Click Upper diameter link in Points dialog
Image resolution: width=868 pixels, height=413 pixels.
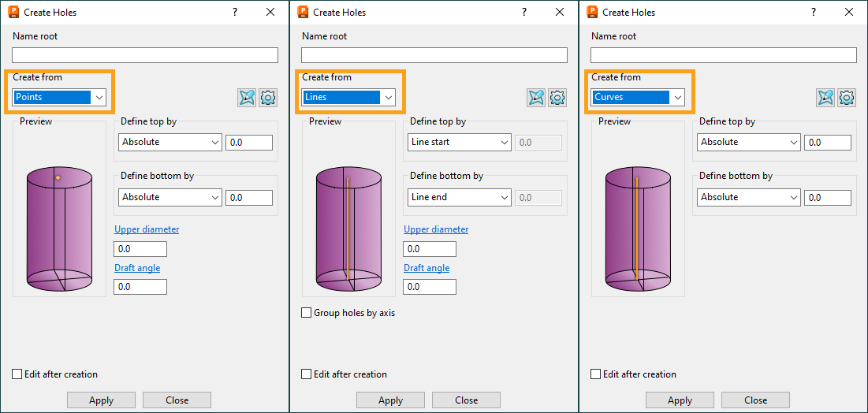click(147, 229)
